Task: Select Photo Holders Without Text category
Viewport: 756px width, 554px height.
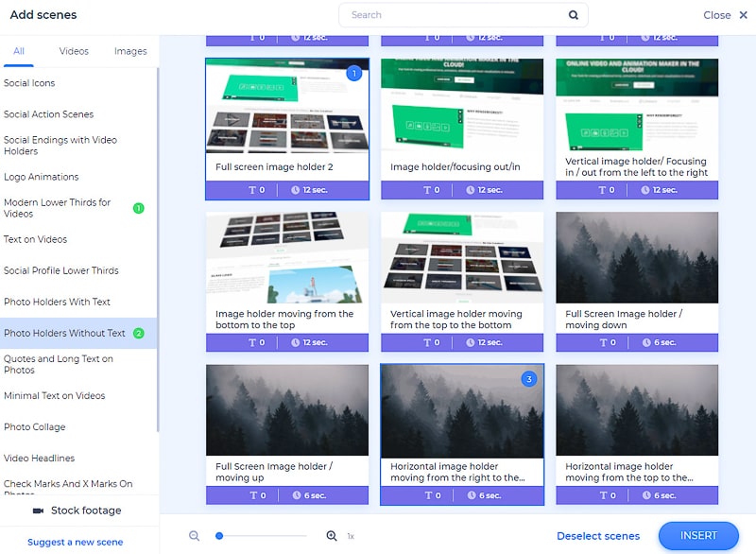Action: [78, 333]
